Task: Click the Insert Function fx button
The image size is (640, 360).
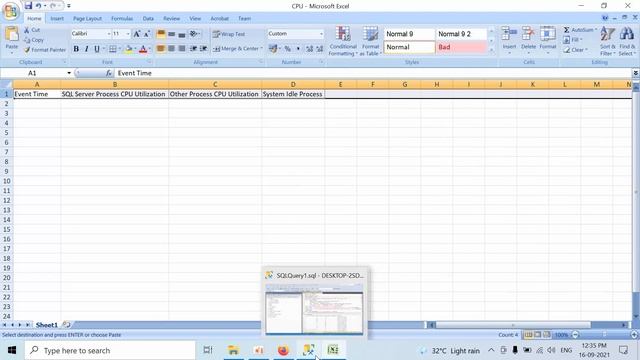Action: coord(109,73)
